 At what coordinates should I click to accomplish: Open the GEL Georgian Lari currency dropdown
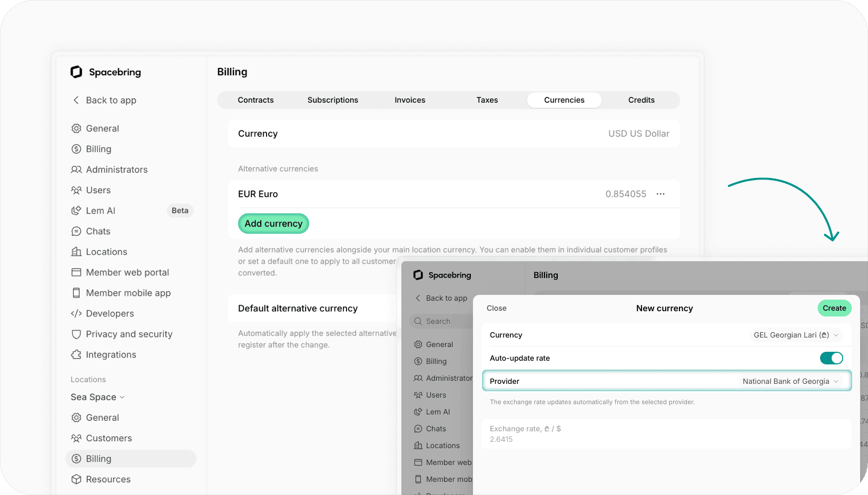click(796, 335)
